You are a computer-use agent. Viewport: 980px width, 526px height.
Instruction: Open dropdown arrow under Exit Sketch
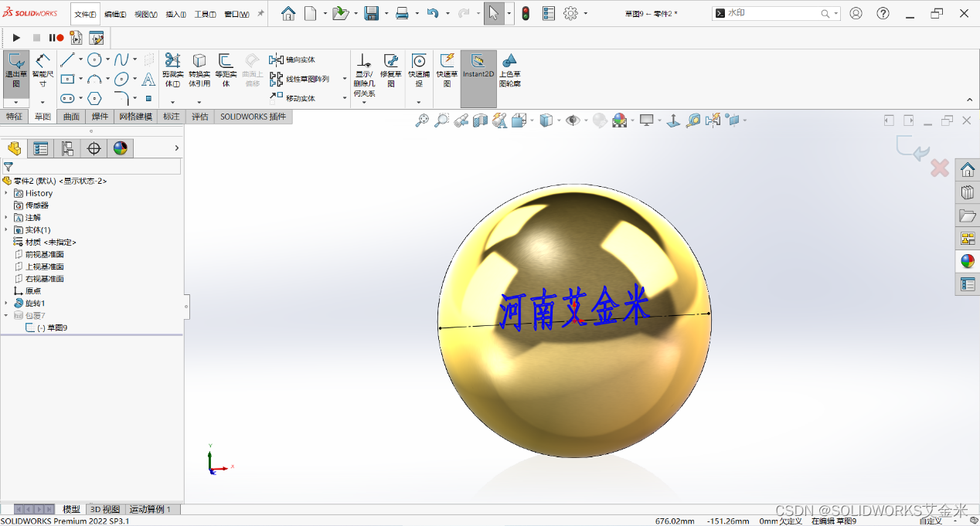pos(16,103)
